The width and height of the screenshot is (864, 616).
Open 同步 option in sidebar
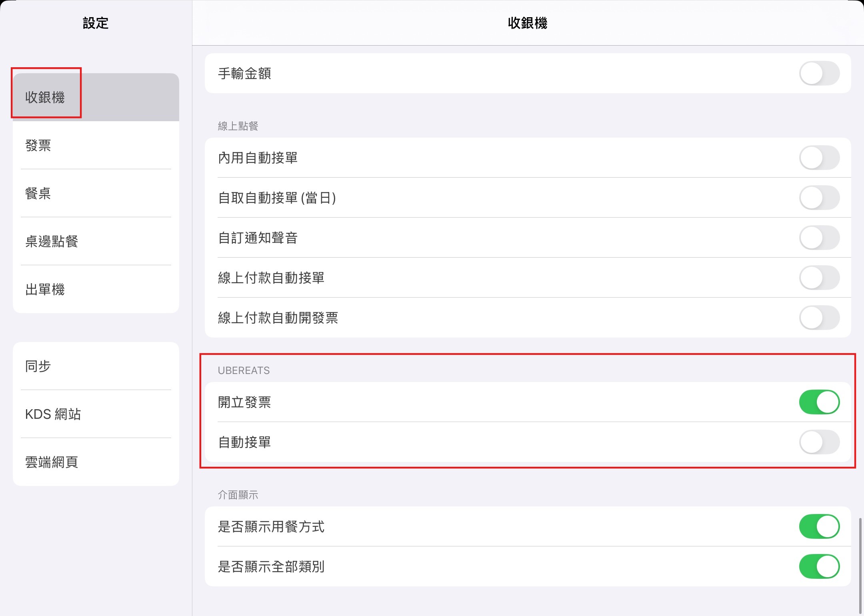[x=96, y=366]
